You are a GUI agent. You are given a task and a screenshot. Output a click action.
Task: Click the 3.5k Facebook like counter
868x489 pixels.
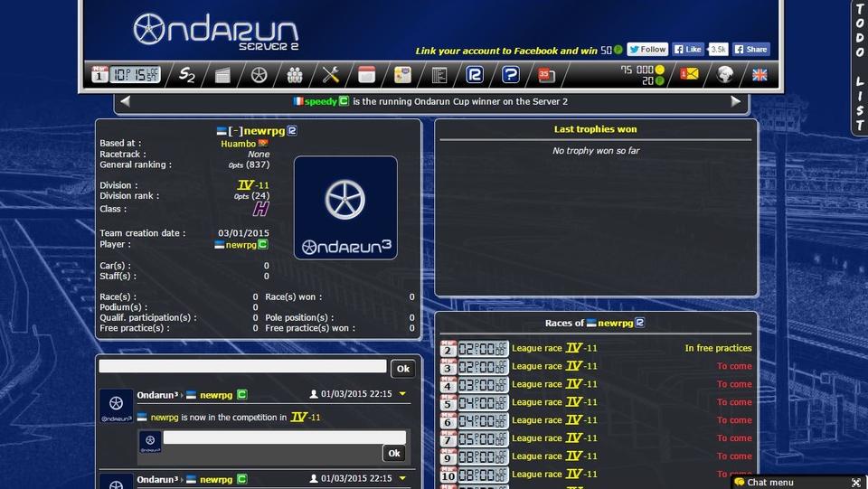coord(718,49)
